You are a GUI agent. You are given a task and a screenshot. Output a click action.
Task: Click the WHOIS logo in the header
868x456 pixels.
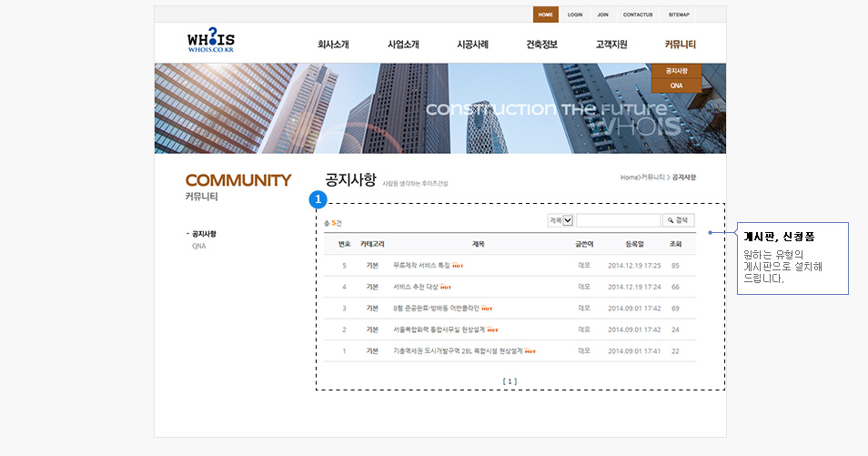coord(210,42)
